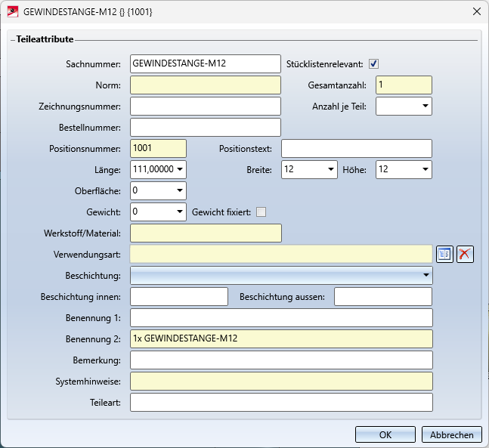This screenshot has width=489, height=448.
Task: Click the application icon in title bar
Action: 13,11
